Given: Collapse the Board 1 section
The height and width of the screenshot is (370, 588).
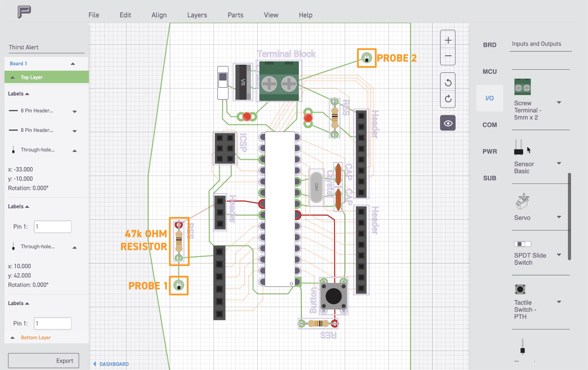Looking at the screenshot, I should [73, 64].
